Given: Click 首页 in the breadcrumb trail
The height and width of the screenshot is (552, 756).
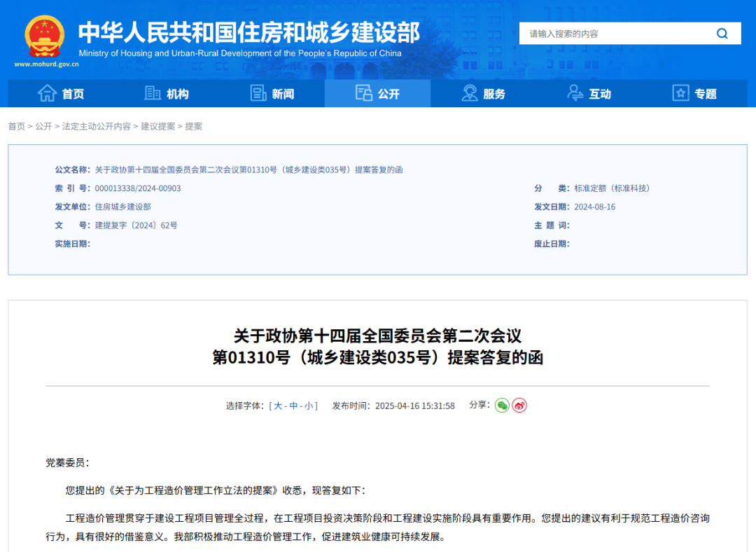Looking at the screenshot, I should coord(16,126).
